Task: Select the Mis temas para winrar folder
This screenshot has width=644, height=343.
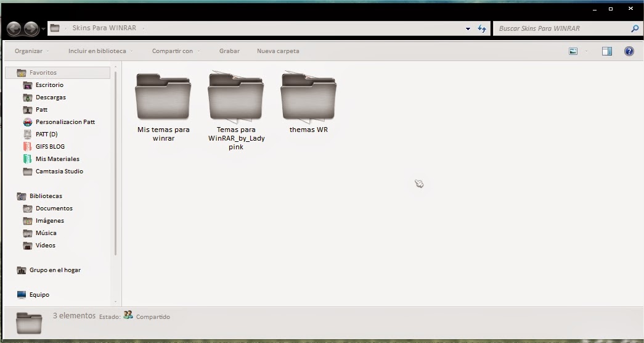Action: 163,107
